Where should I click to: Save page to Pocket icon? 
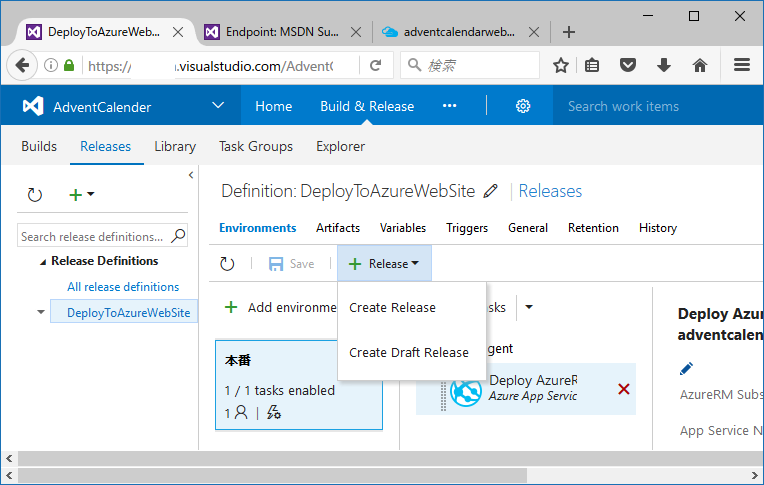pos(628,65)
